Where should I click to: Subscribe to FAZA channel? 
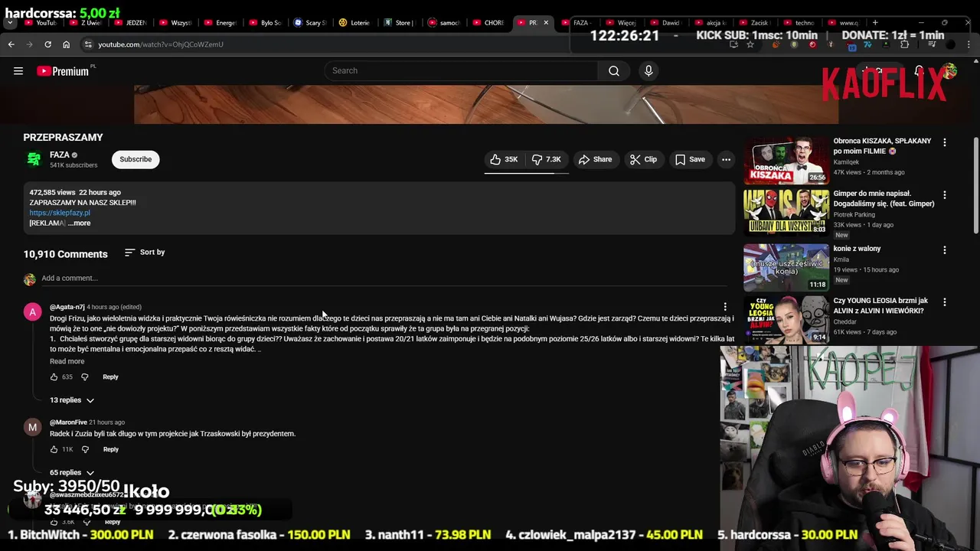coord(136,159)
